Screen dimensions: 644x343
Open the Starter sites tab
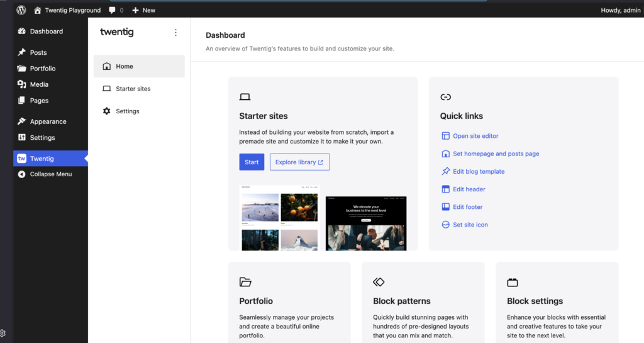pyautogui.click(x=133, y=89)
